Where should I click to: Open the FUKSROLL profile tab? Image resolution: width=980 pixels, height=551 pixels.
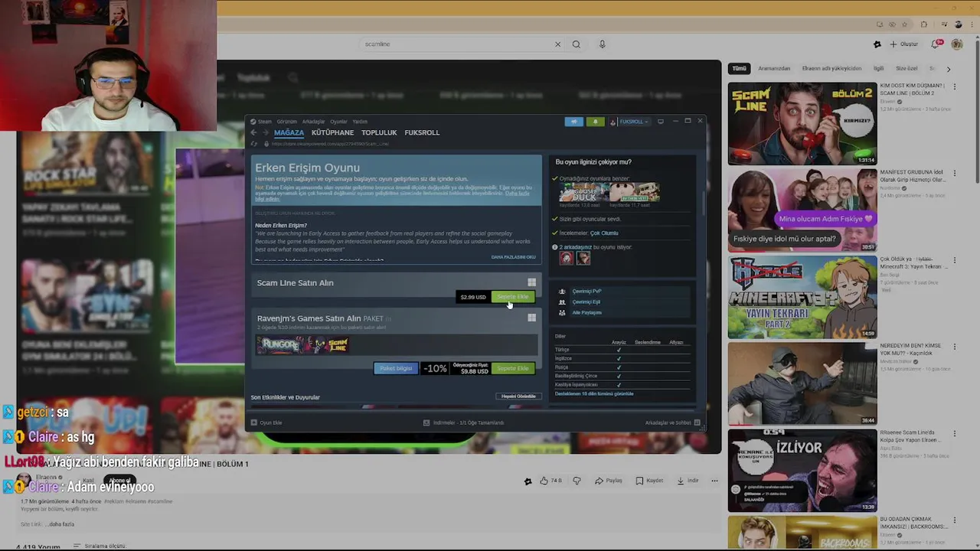point(422,132)
